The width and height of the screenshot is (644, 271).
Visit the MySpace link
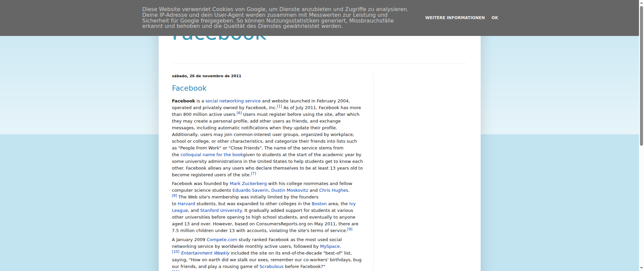(330, 246)
